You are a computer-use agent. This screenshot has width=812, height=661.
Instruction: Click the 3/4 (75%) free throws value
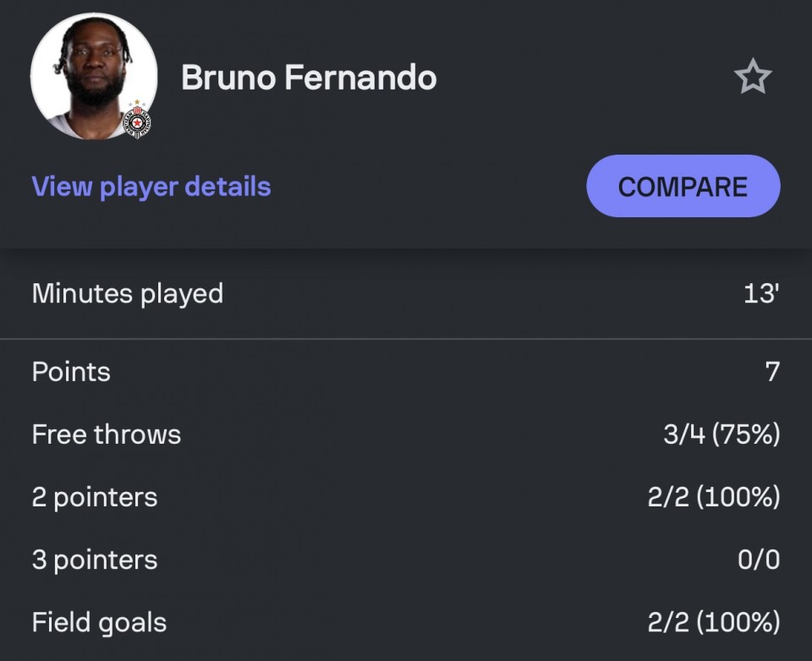click(x=721, y=434)
